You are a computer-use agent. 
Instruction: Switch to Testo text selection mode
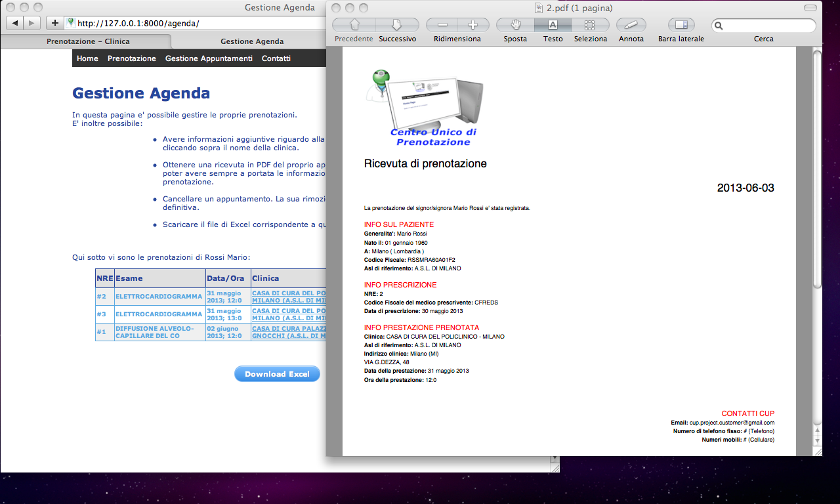[x=553, y=24]
